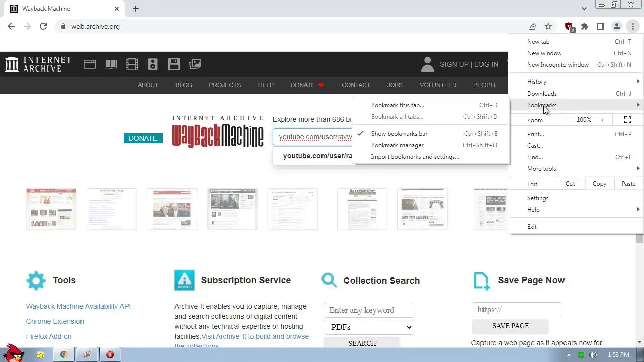Open the VOLUNTEER nav link
Viewport: 644px width, 362px height.
pyautogui.click(x=438, y=85)
